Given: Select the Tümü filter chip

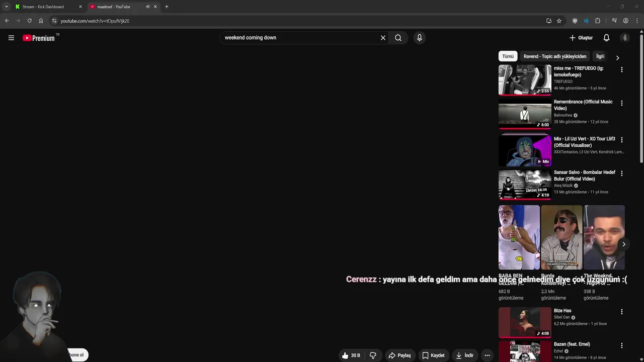Looking at the screenshot, I should (x=508, y=56).
